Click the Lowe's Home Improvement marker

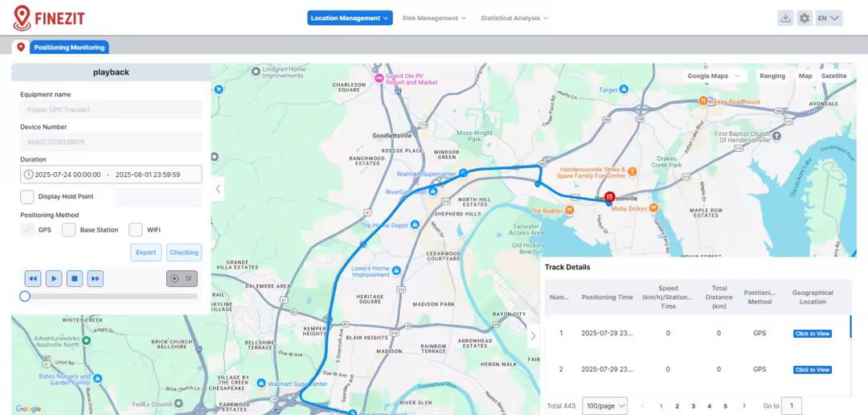click(x=396, y=270)
